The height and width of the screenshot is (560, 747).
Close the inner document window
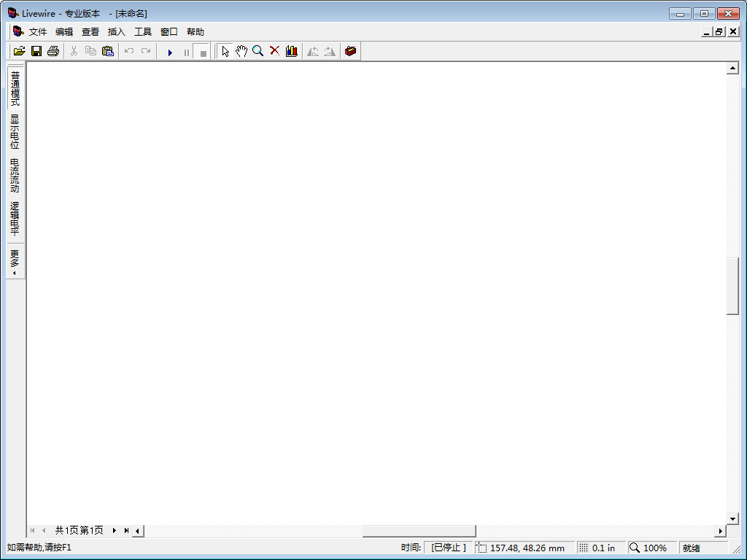pos(733,32)
